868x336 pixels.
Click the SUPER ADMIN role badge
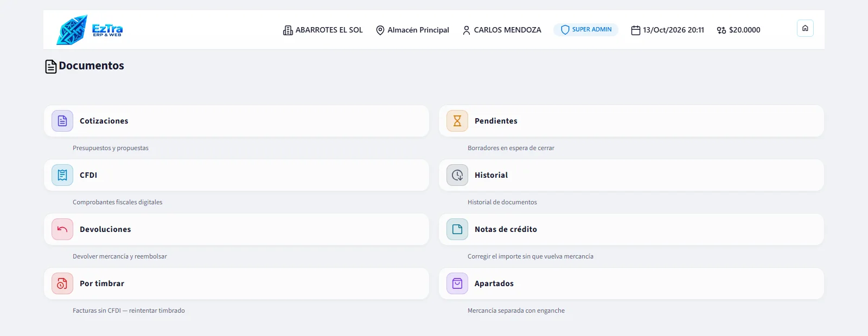tap(586, 30)
